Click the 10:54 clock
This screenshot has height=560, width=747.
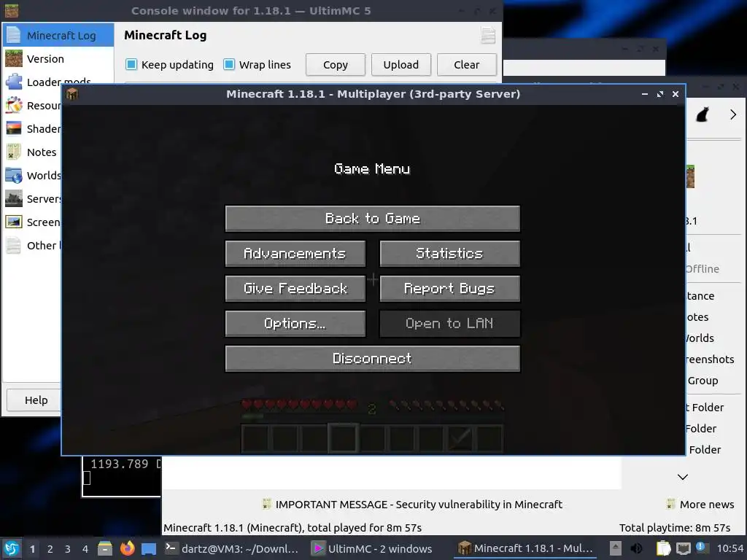tap(729, 548)
